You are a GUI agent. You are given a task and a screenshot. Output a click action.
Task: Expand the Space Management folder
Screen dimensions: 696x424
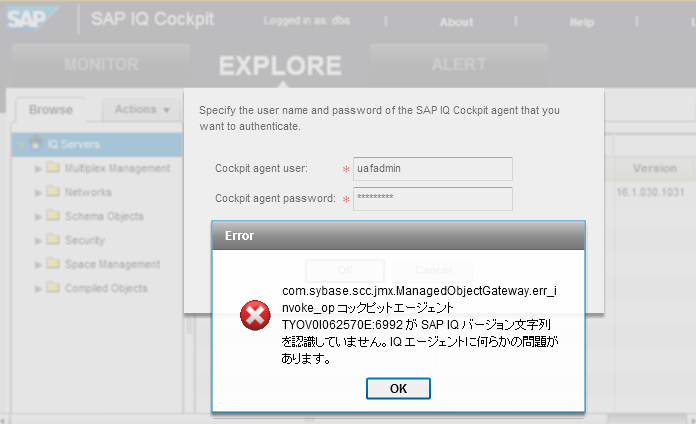(x=38, y=265)
